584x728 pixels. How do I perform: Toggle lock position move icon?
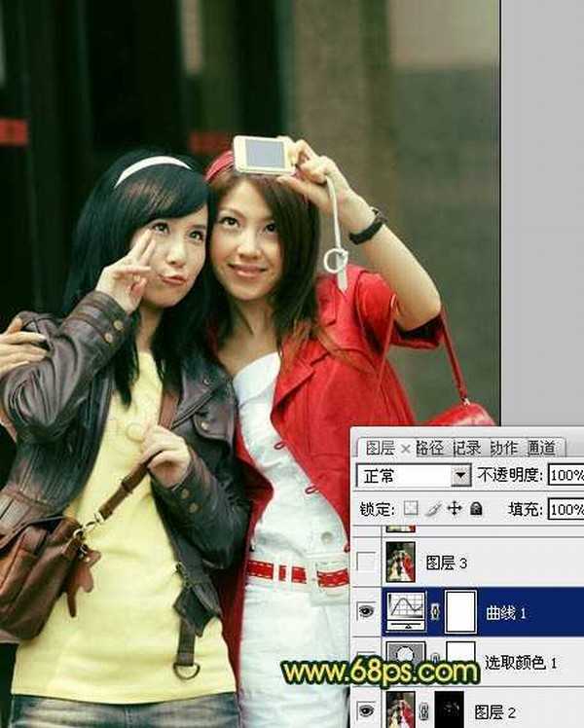point(454,509)
